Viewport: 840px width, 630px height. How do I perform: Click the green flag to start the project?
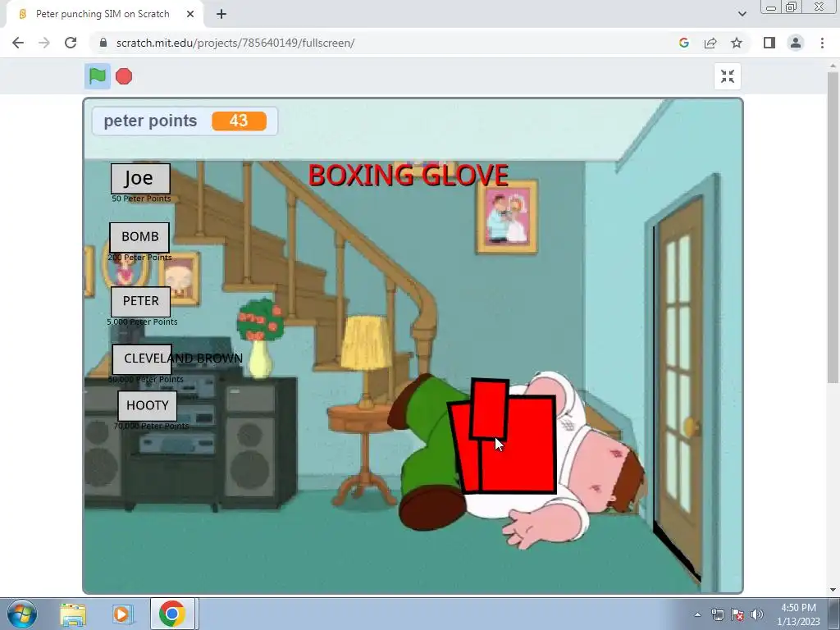tap(98, 76)
